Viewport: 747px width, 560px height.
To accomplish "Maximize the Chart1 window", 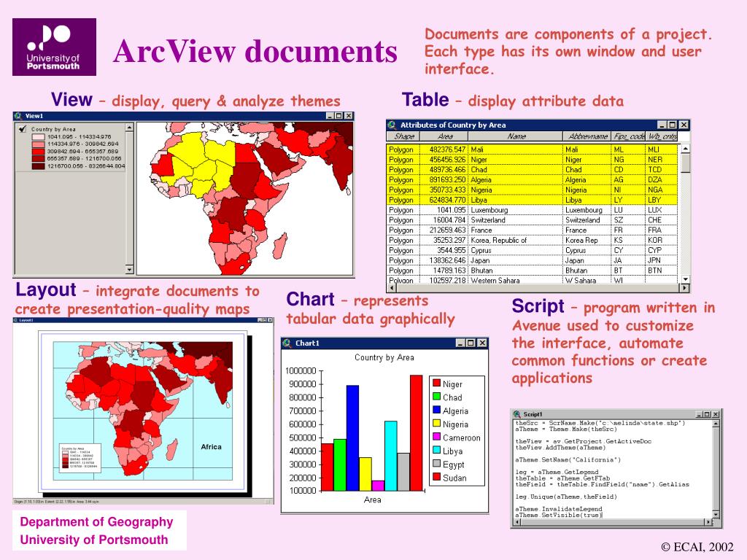I will click(x=471, y=343).
